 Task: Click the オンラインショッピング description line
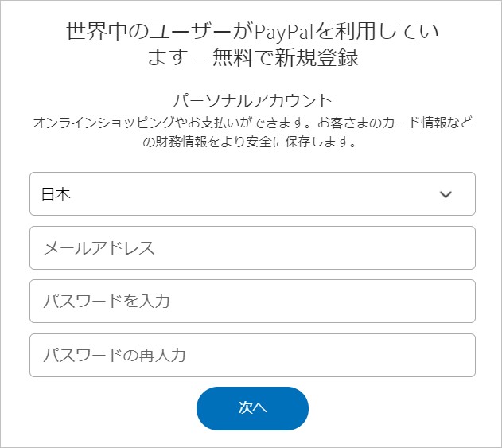coord(251,124)
